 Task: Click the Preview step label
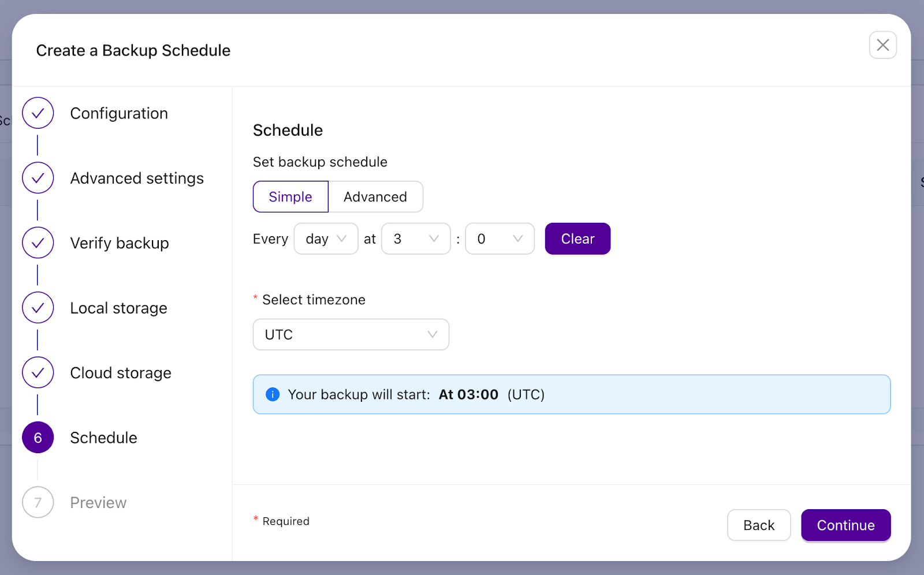tap(98, 502)
